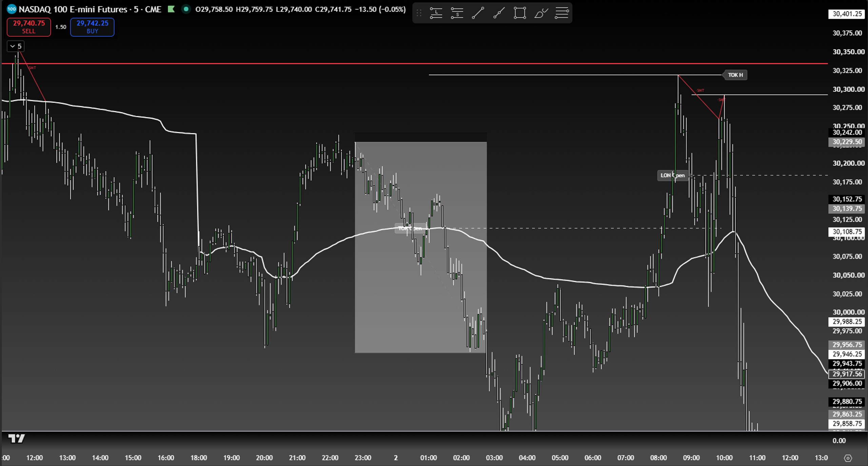The image size is (868, 466).
Task: Click the 30,242.00 price label
Action: click(x=847, y=133)
